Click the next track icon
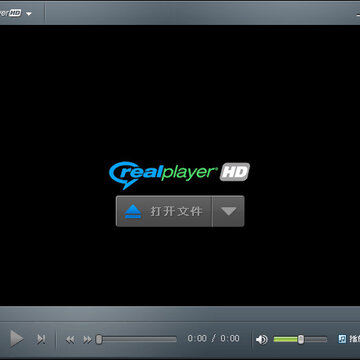The height and width of the screenshot is (360, 360). [41, 339]
